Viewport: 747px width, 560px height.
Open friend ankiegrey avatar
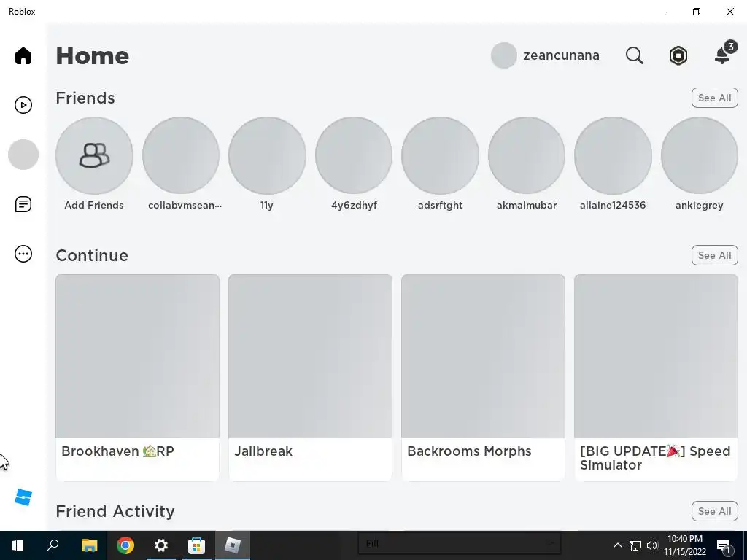[699, 155]
